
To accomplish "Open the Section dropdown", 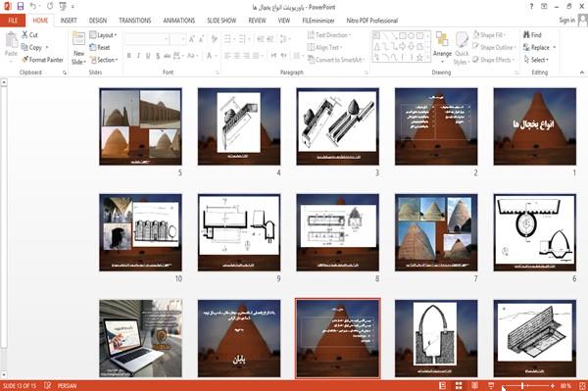I will 104,60.
